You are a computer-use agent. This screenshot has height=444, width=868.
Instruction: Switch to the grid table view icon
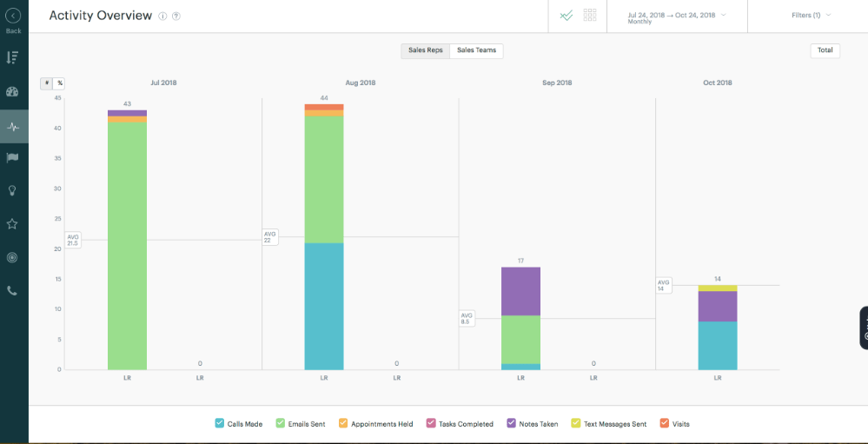[590, 16]
